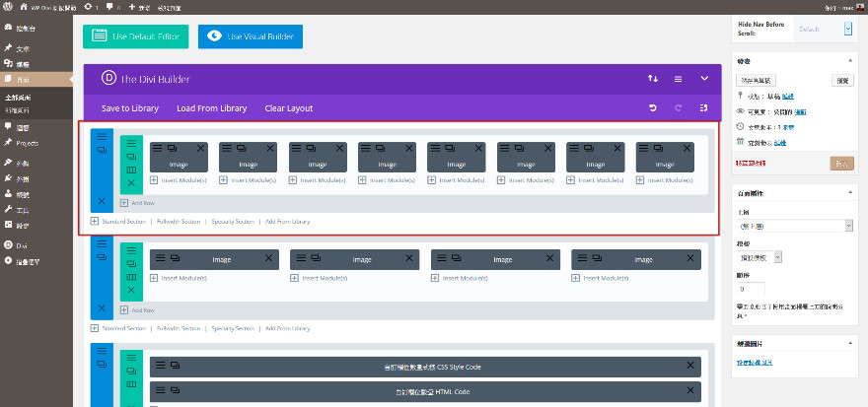Click the tan Update button in Publish panel
This screenshot has width=868, height=407.
(x=841, y=164)
